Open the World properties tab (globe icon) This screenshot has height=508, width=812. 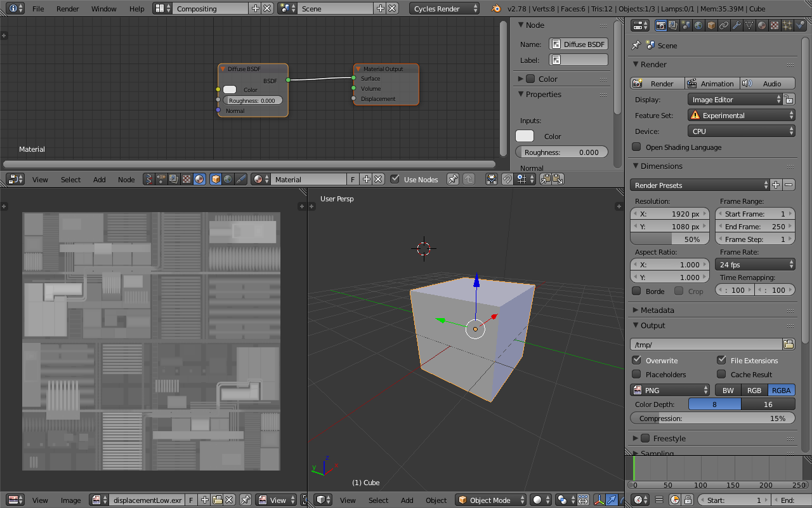(x=698, y=25)
